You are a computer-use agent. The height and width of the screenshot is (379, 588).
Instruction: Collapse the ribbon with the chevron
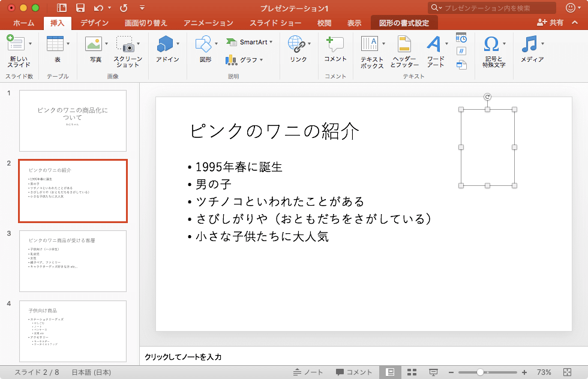(x=575, y=23)
